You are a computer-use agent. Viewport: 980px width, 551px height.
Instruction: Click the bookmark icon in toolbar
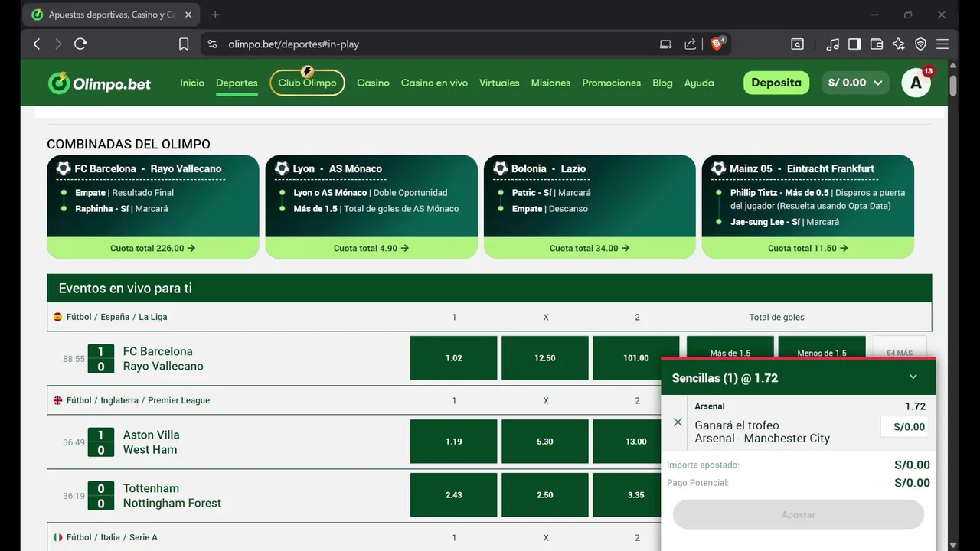184,44
